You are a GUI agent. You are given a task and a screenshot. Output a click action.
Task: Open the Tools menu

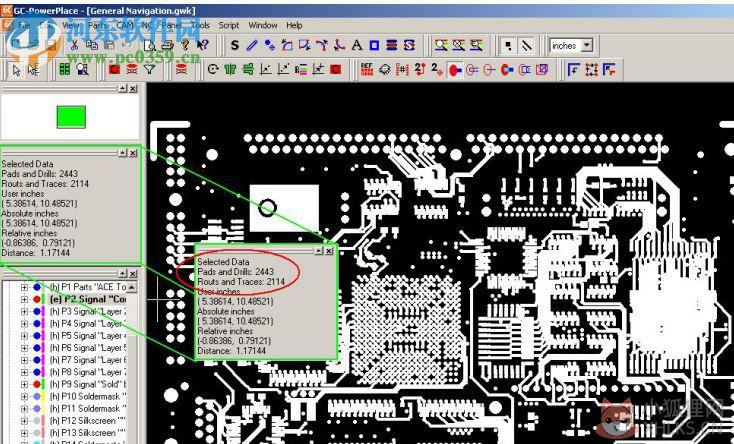pos(200,25)
